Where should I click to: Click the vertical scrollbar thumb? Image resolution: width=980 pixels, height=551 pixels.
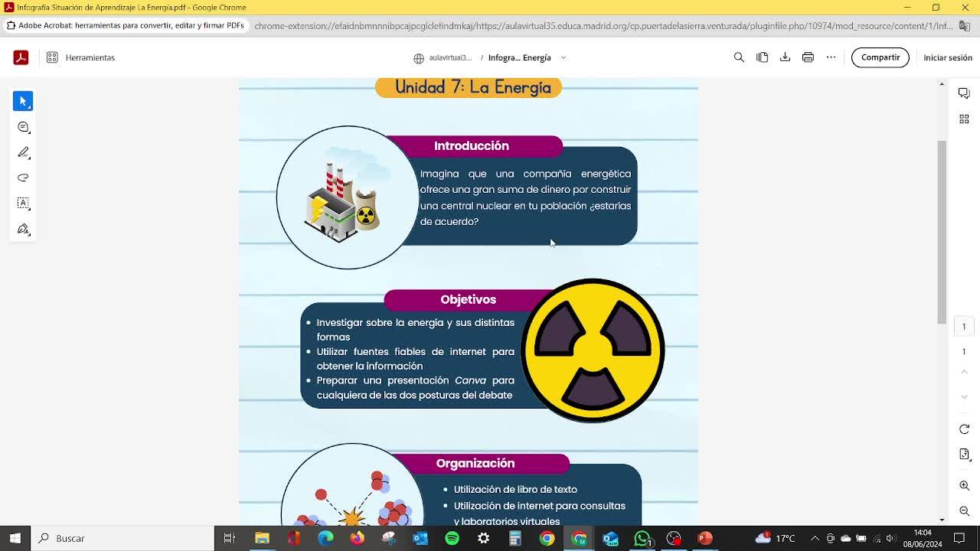(x=942, y=233)
